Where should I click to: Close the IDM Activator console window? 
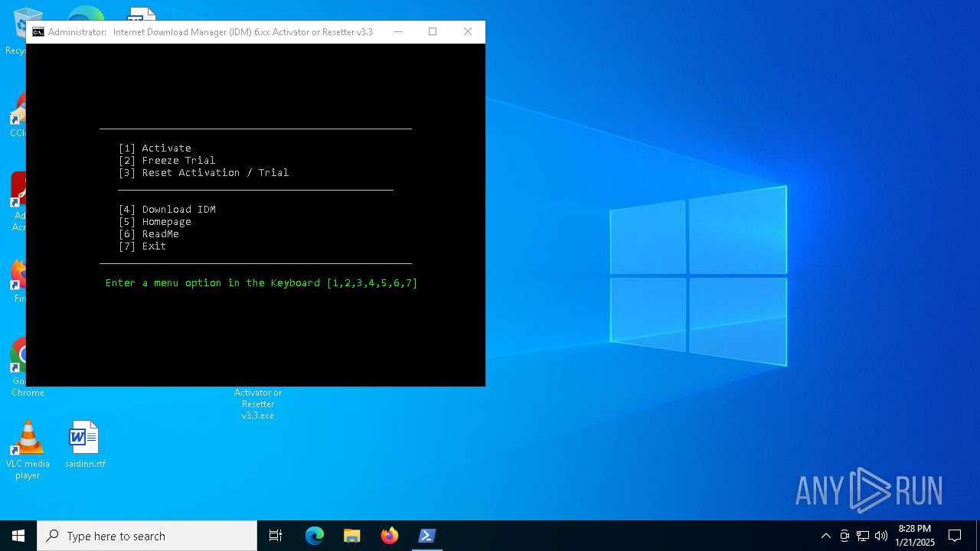pos(468,32)
